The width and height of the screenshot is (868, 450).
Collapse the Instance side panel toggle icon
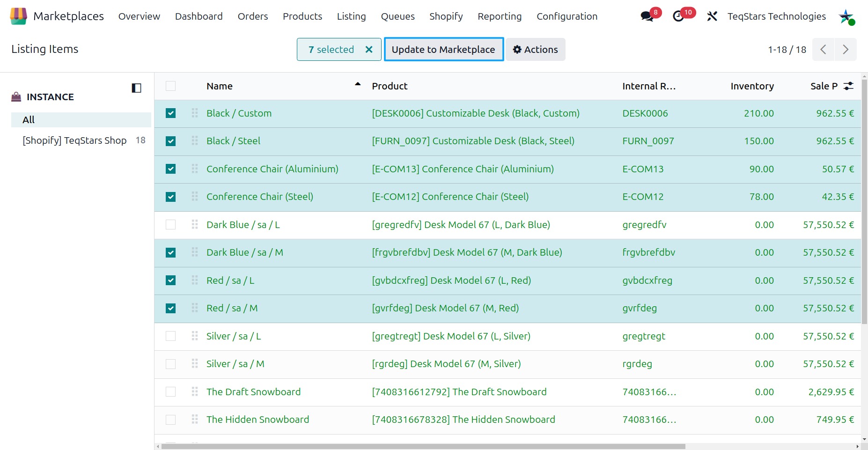[x=136, y=88]
